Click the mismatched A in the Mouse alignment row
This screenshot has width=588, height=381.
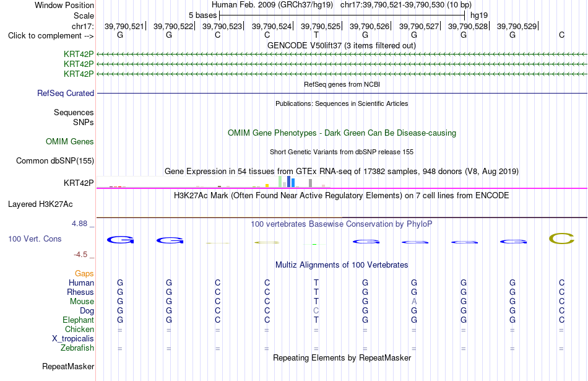point(414,302)
